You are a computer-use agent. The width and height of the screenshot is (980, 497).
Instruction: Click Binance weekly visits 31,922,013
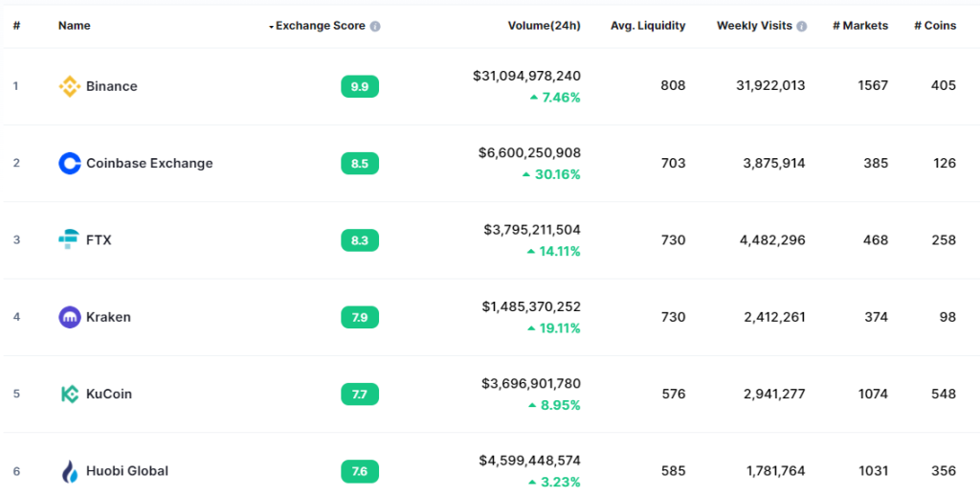[770, 85]
